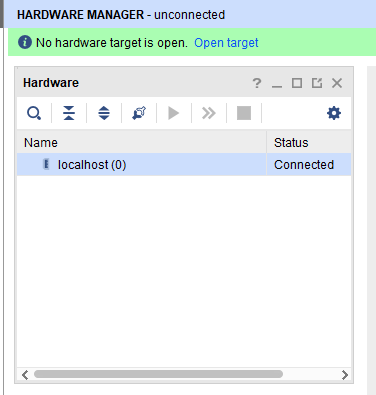Stop trigger with the square icon

(244, 113)
